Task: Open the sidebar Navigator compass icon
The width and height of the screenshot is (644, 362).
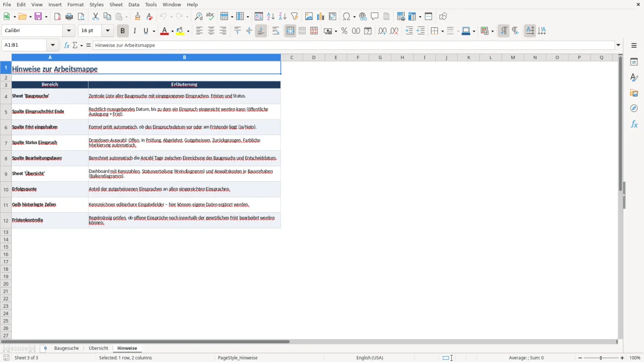Action: [x=634, y=108]
